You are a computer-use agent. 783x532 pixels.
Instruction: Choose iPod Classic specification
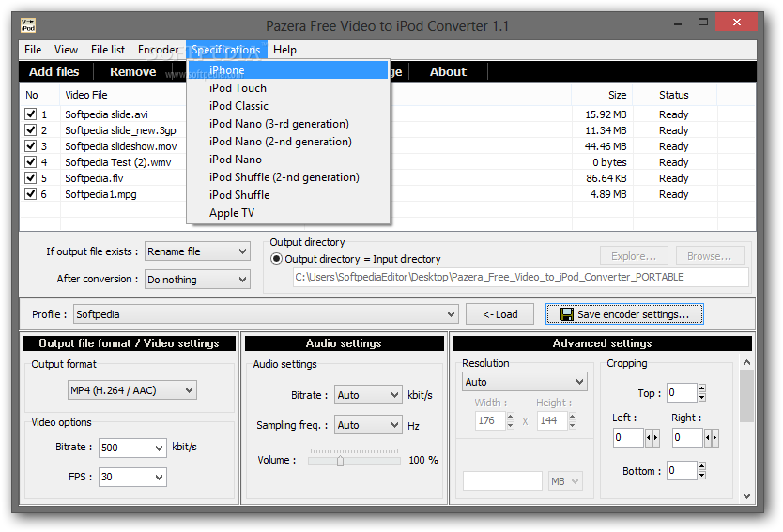(x=288, y=106)
